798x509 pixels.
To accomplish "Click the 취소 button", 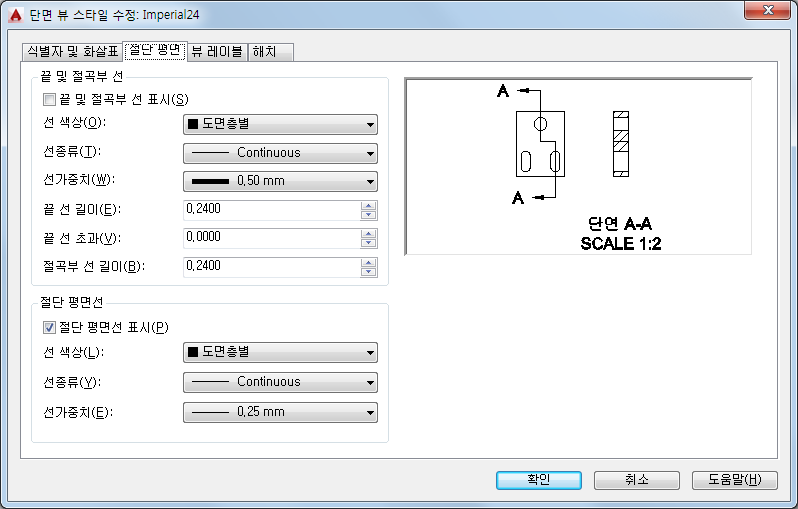I will point(637,480).
